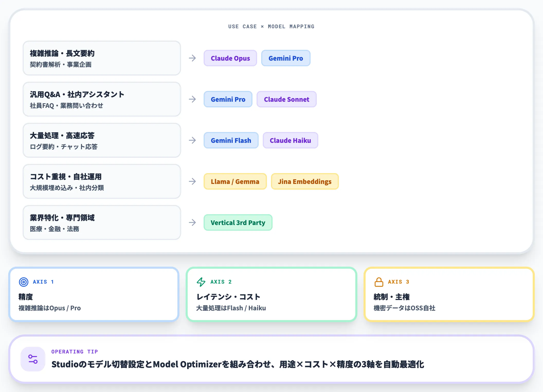543x392 pixels.
Task: Open the 業界特化・専門領域 use case panel
Action: click(102, 222)
